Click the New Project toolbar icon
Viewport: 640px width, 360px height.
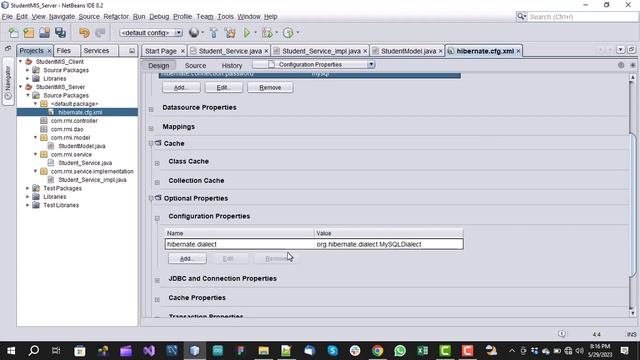click(x=29, y=33)
